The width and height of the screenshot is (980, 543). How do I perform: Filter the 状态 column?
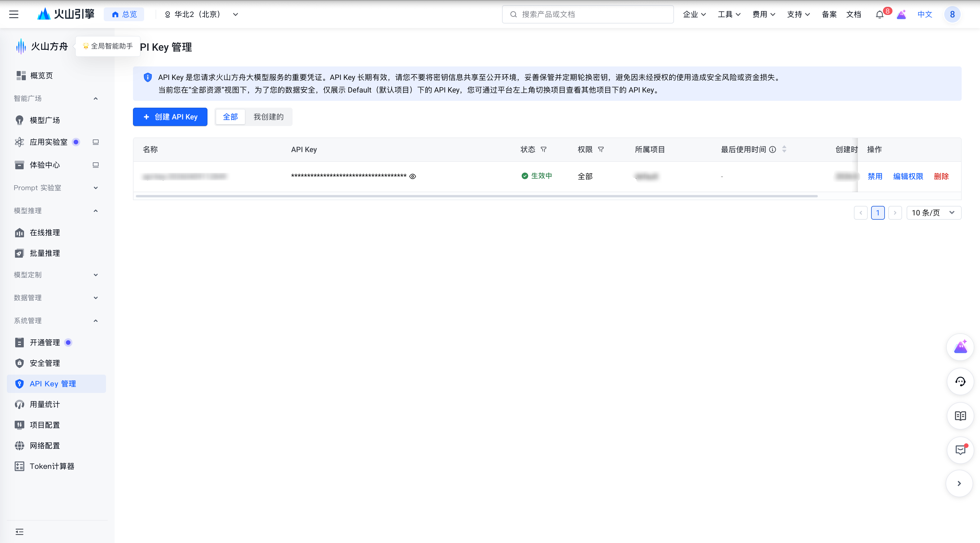point(544,149)
